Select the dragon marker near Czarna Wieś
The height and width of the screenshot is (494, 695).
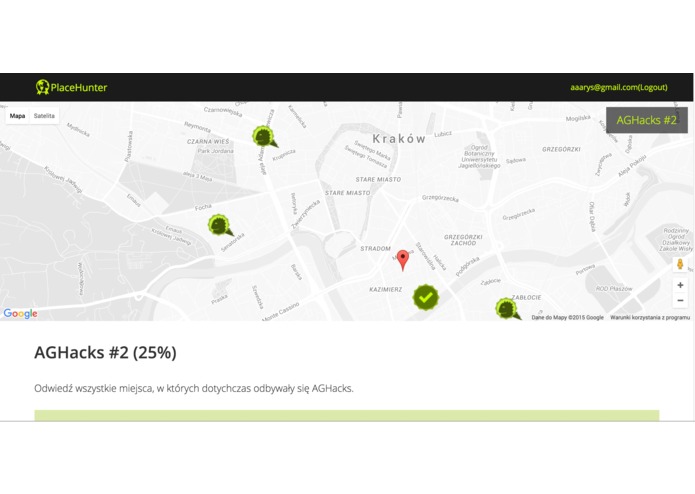pyautogui.click(x=265, y=136)
